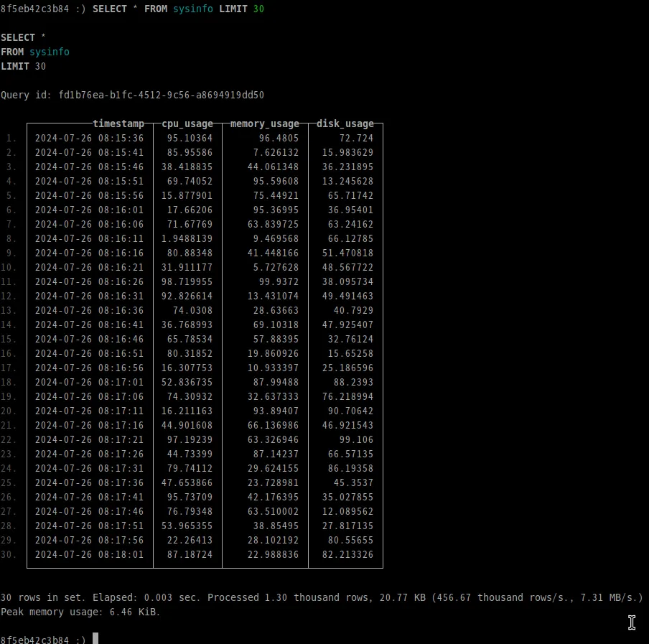
Task: Click disk value 99.106
Action: point(356,439)
